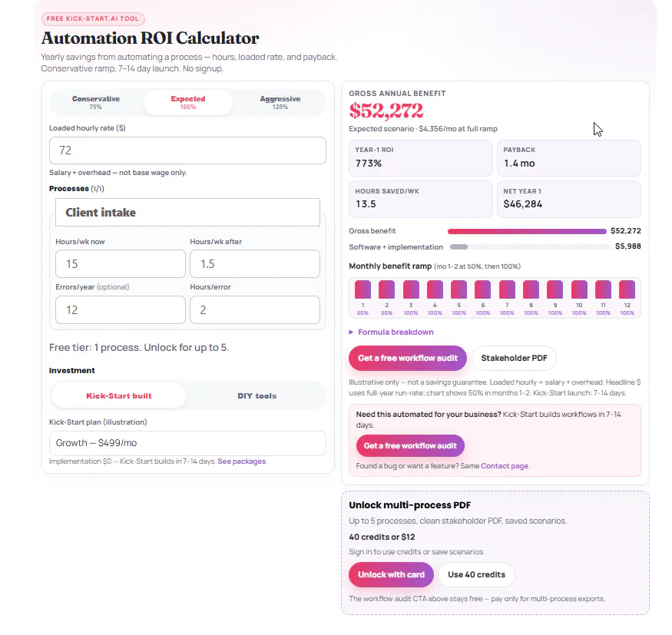Click the 'Monthly benefit ramp' label
The width and height of the screenshot is (672, 635).
point(390,266)
